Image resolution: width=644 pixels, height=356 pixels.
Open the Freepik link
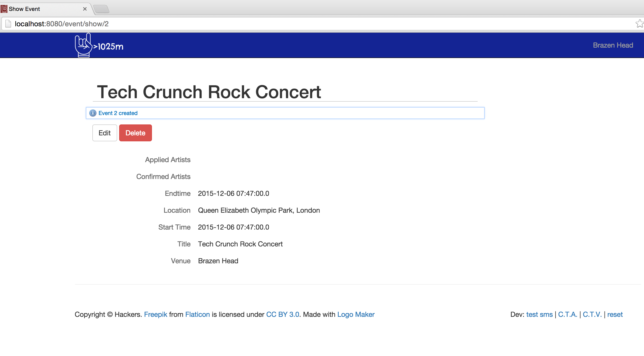pos(155,314)
